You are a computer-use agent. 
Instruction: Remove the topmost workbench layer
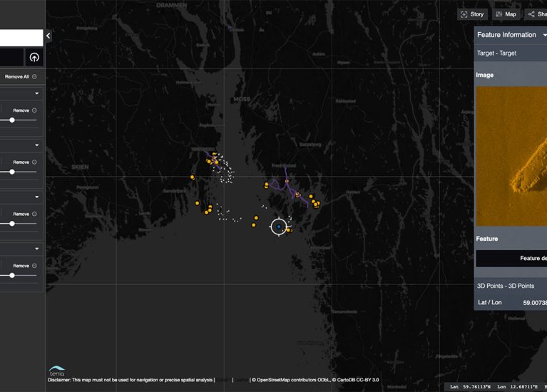[x=25, y=110]
